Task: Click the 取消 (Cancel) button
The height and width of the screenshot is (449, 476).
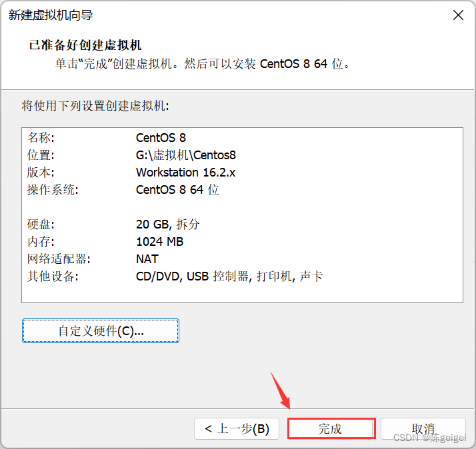Action: 423,428
